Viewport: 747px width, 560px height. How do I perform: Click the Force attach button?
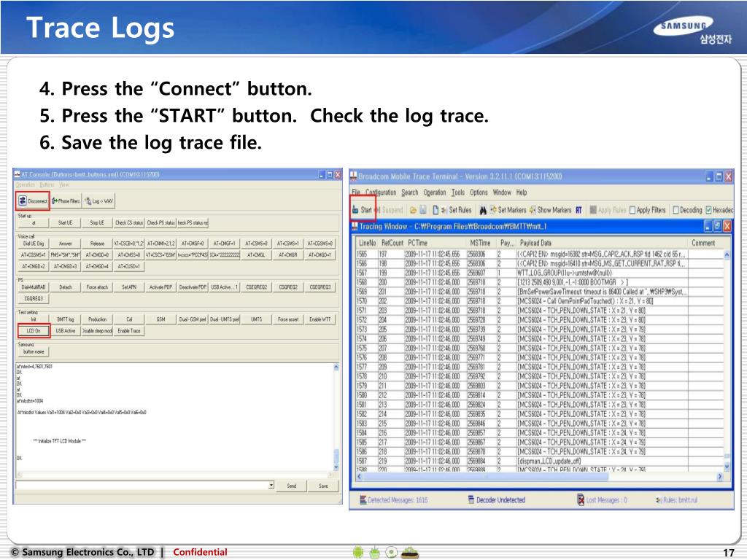[97, 287]
